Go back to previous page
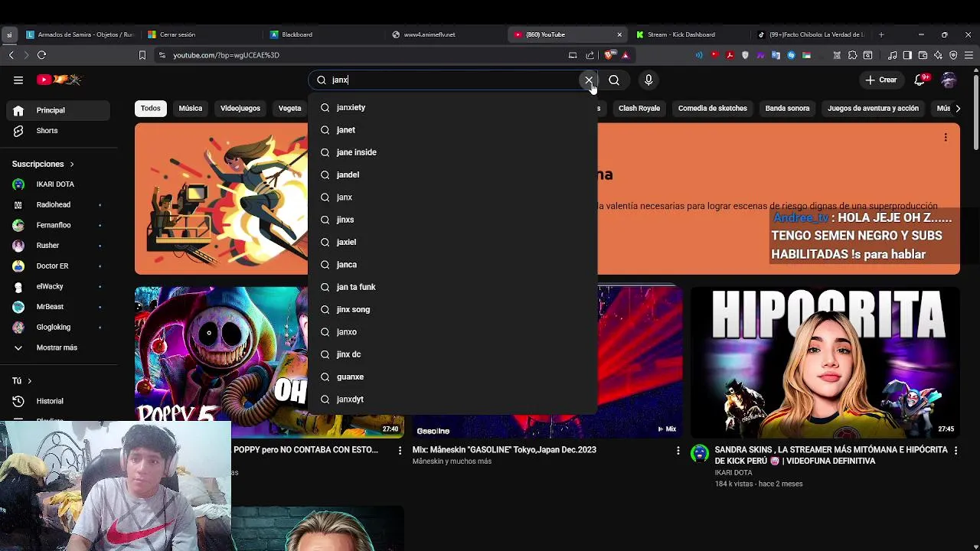The image size is (980, 551). click(11, 55)
